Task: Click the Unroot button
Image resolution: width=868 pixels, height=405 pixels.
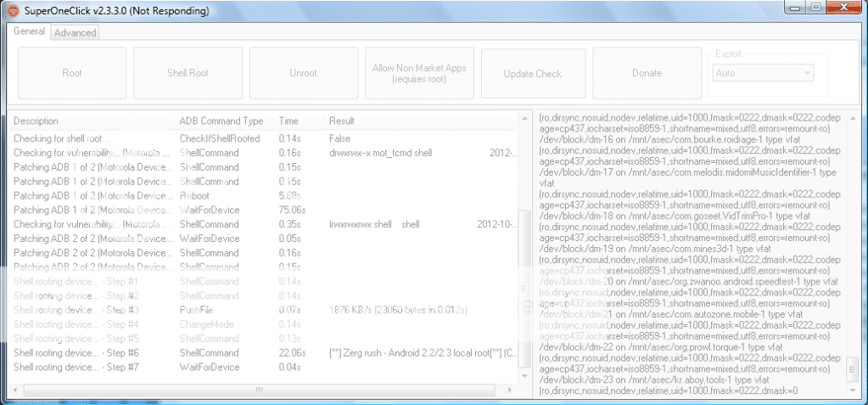Action: point(303,73)
